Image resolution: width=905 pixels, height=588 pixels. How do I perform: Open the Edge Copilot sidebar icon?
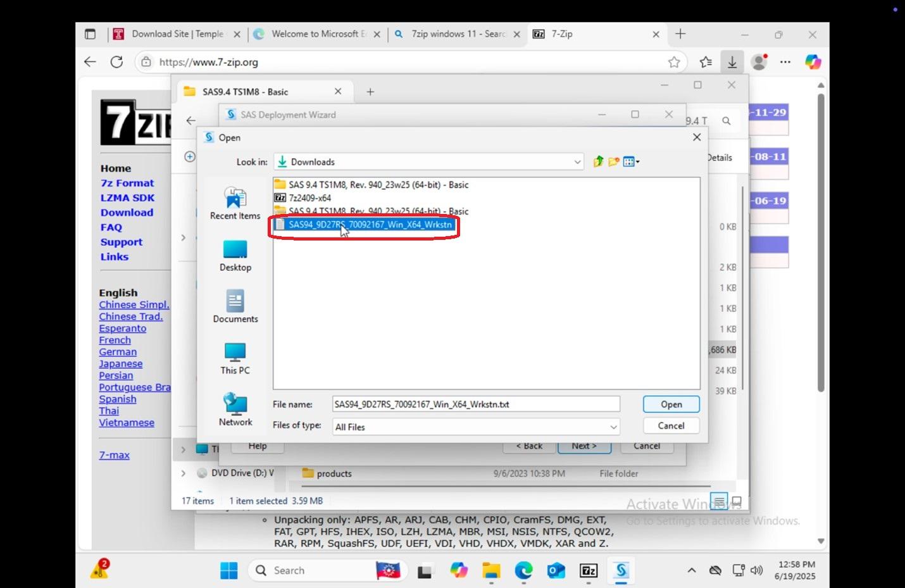tap(813, 62)
